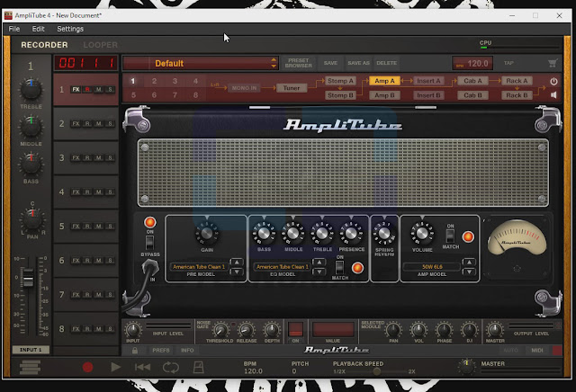576x392 pixels.
Task: Click the stacked tracks icon at bottom left
Action: [x=30, y=368]
